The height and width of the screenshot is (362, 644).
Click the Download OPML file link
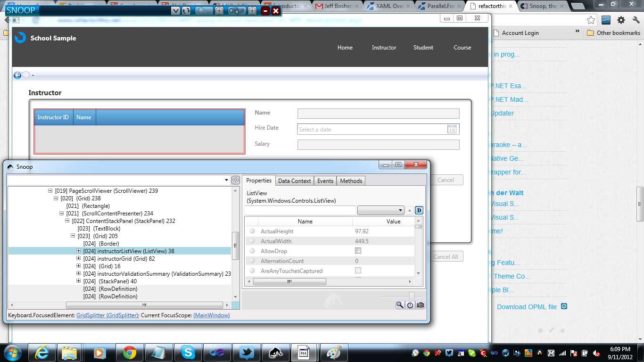(x=527, y=307)
